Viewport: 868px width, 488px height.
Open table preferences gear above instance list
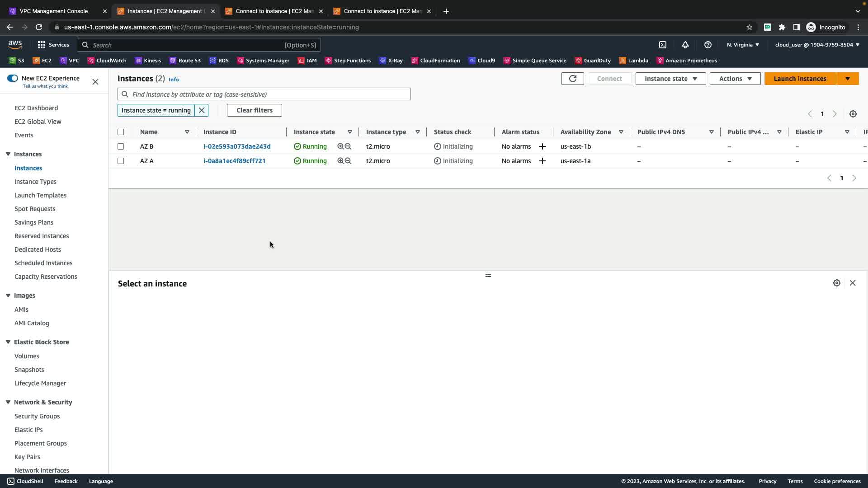(x=853, y=114)
